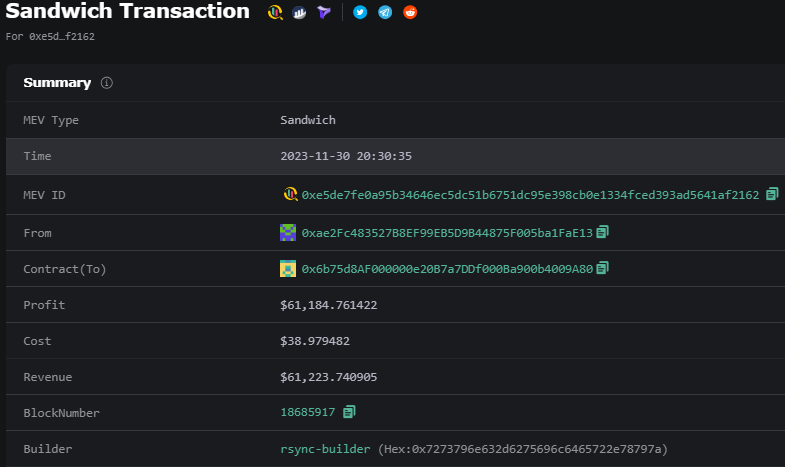This screenshot has height=467, width=785.
Task: Click the 'Time' row label
Action: pyautogui.click(x=37, y=156)
